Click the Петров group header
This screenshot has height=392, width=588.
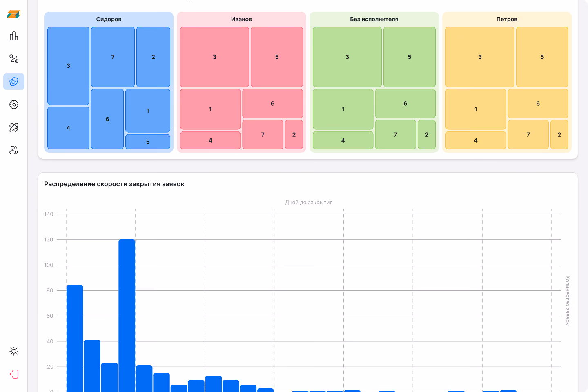507,19
